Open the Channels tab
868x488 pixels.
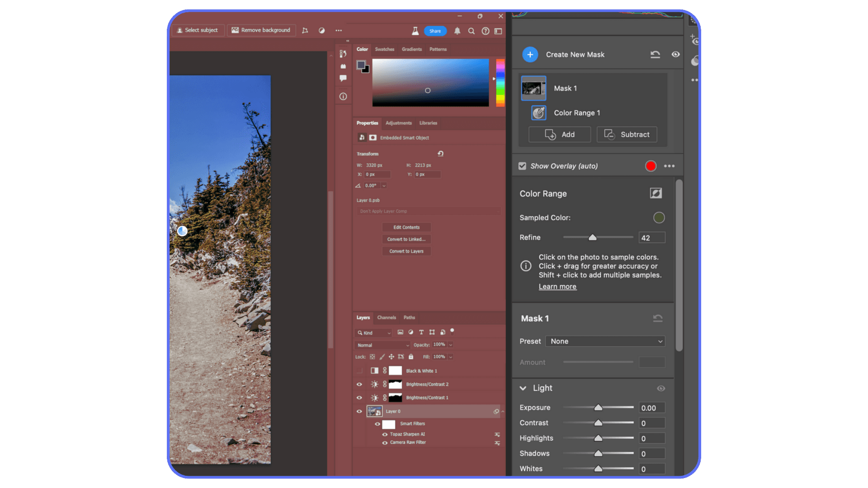tap(387, 317)
